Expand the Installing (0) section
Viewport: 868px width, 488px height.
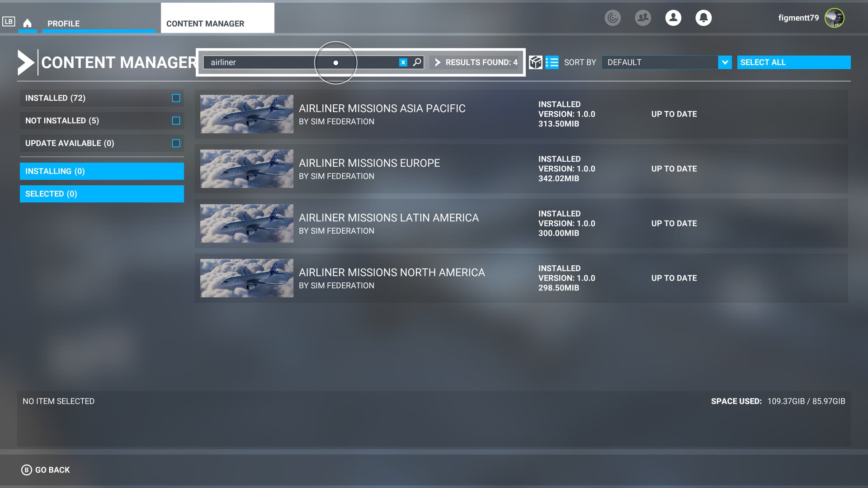102,171
